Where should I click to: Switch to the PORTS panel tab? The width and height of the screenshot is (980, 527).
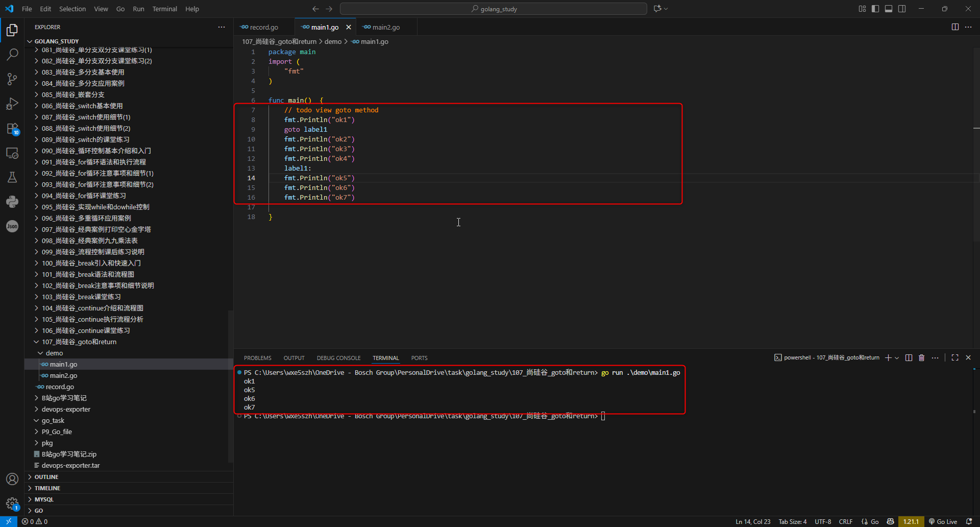(x=420, y=358)
